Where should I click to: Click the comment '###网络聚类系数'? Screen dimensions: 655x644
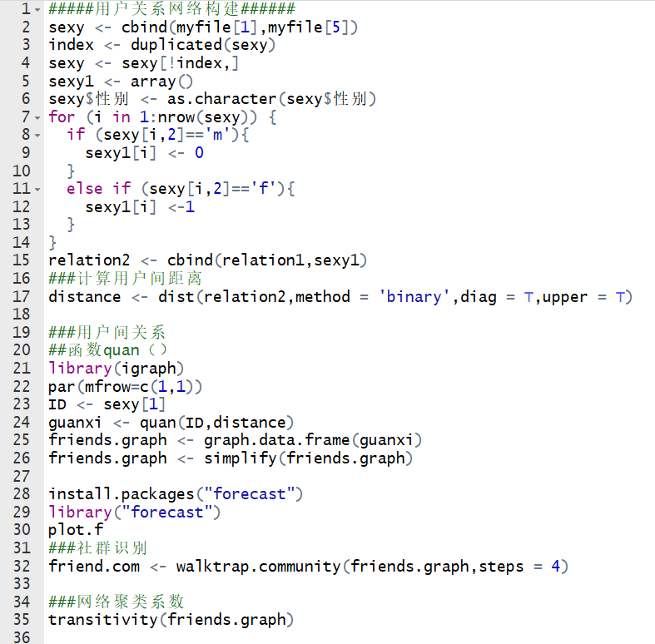click(117, 602)
